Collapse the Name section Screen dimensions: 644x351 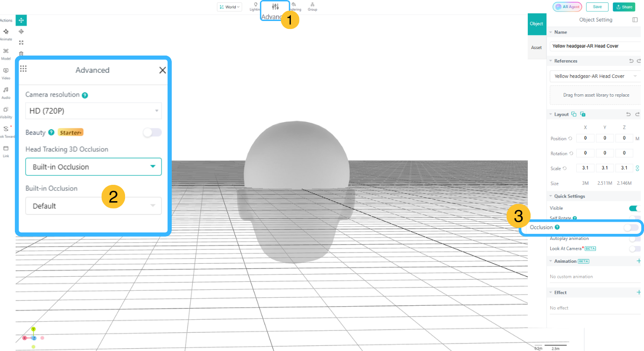point(550,32)
